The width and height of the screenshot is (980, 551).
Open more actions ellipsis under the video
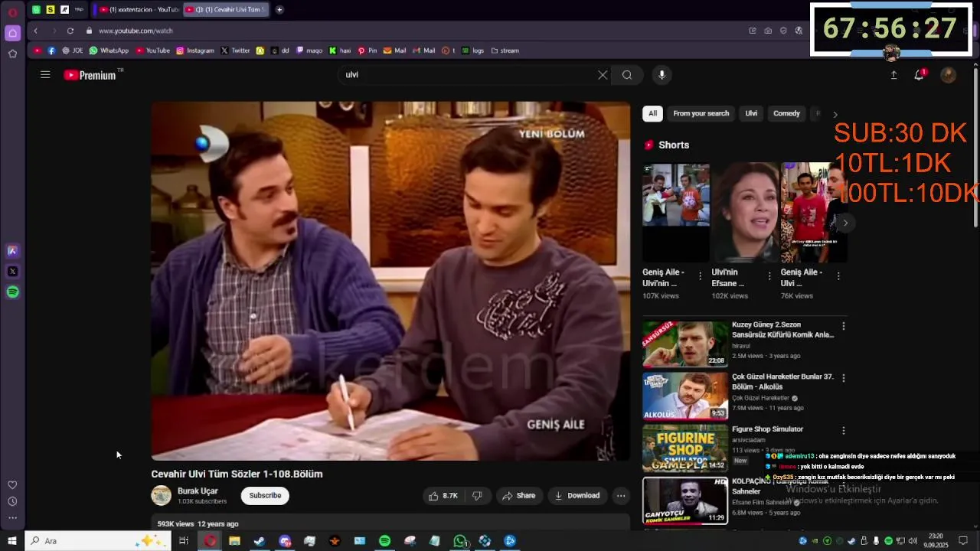(x=621, y=496)
